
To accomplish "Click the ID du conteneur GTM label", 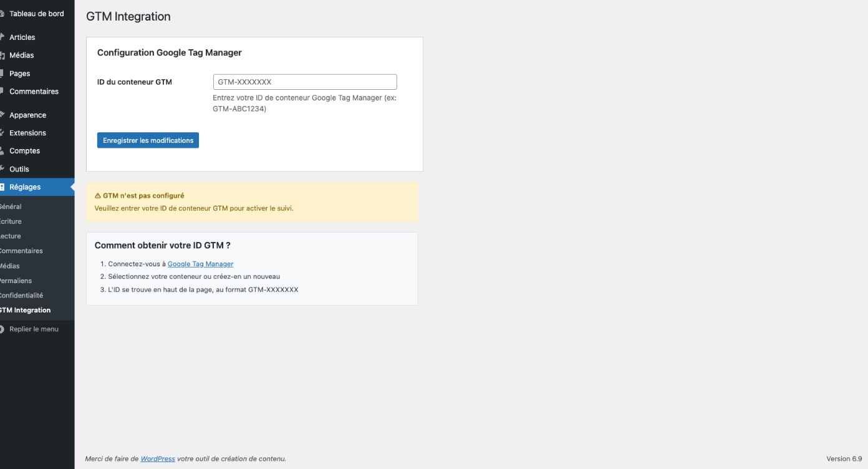I will click(x=135, y=82).
